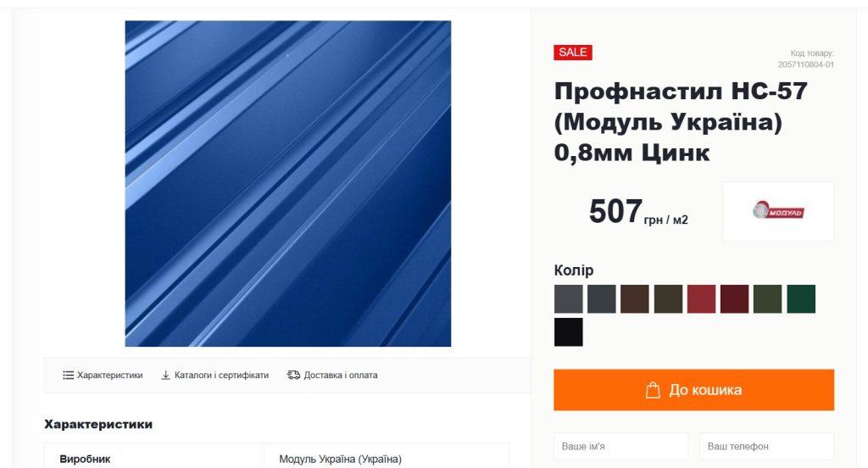Open the Модуль brand logo
Screen dimensions: 868x468
tap(778, 211)
